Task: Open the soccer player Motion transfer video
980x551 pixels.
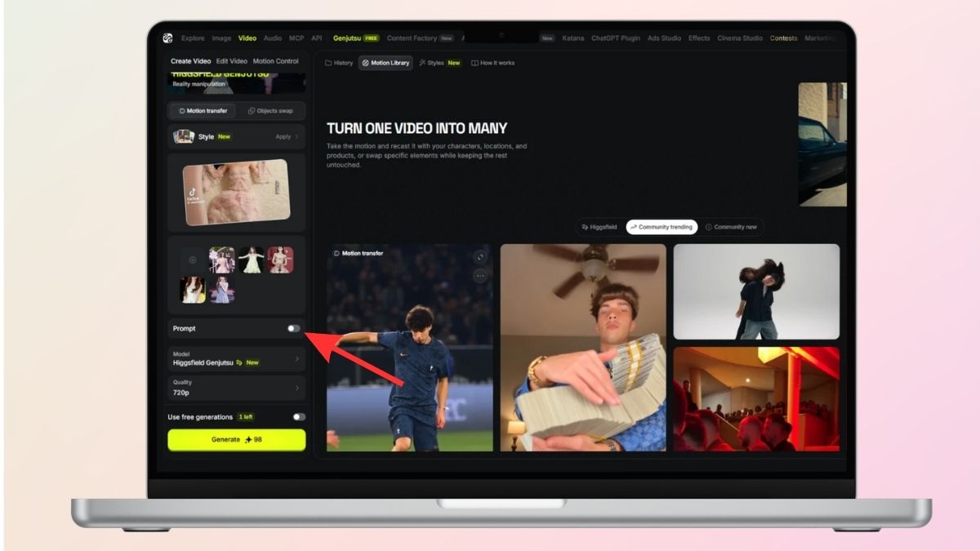Action: 410,348
